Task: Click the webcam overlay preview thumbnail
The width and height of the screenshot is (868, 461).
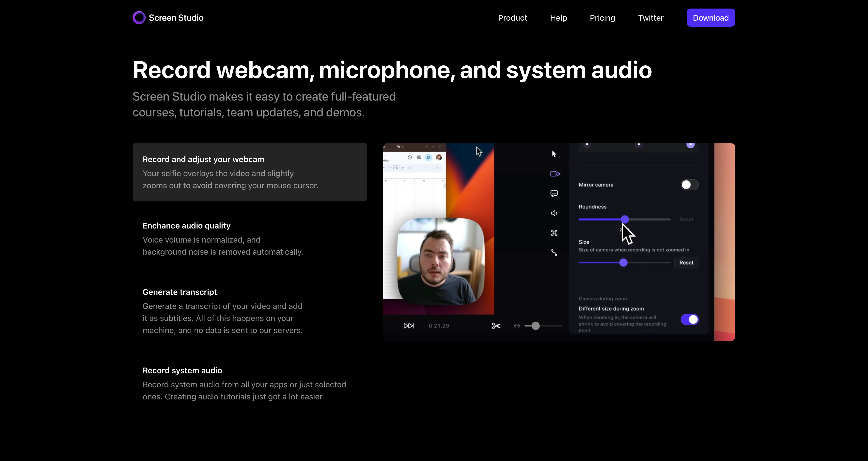Action: [x=441, y=261]
